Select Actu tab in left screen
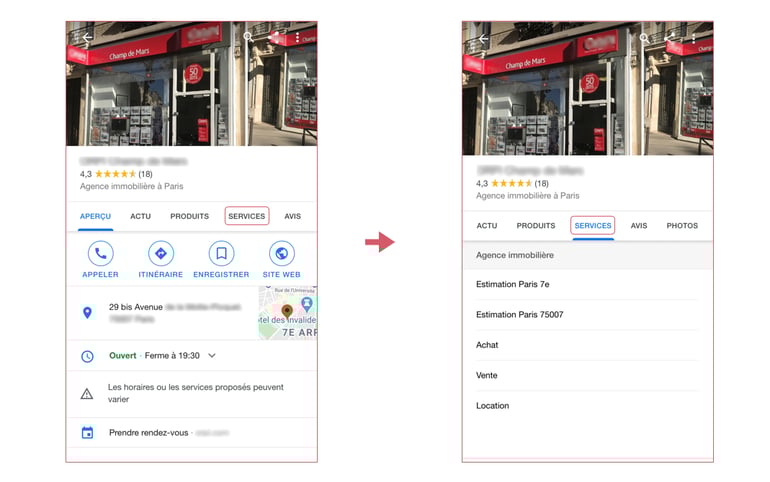The height and width of the screenshot is (482, 770). click(x=140, y=216)
